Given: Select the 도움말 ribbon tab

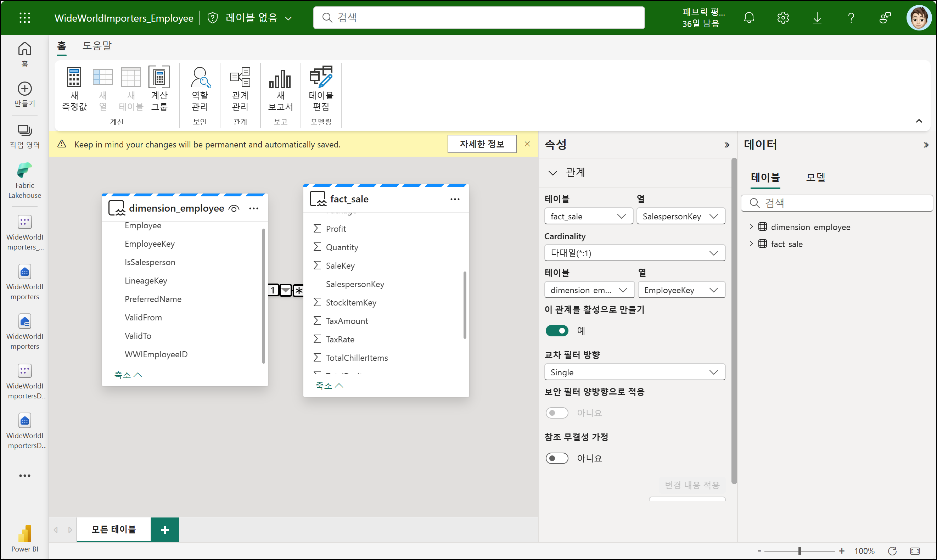Looking at the screenshot, I should coord(97,46).
